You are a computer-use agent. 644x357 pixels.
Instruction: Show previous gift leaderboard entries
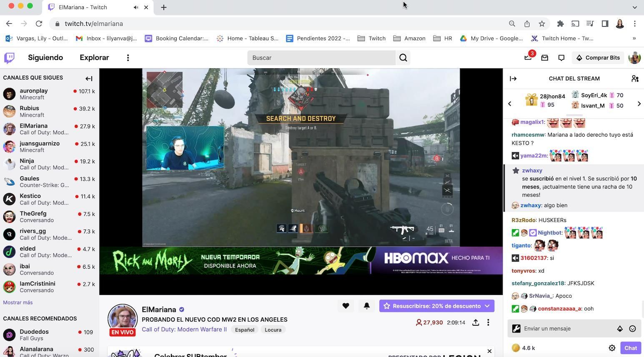pos(509,104)
